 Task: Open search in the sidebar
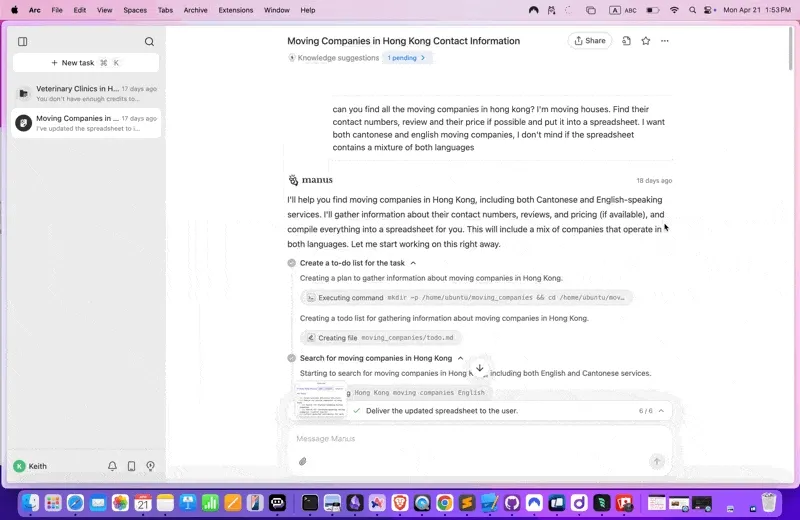coord(149,42)
